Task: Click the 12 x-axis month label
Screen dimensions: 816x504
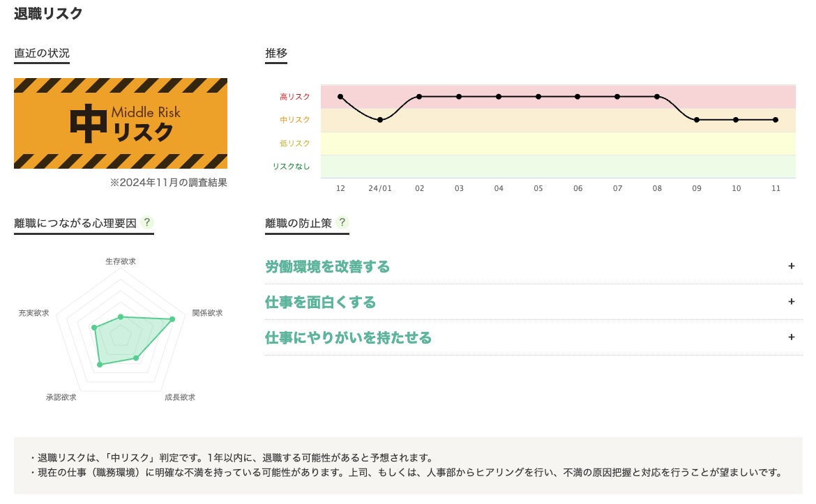Action: [340, 188]
